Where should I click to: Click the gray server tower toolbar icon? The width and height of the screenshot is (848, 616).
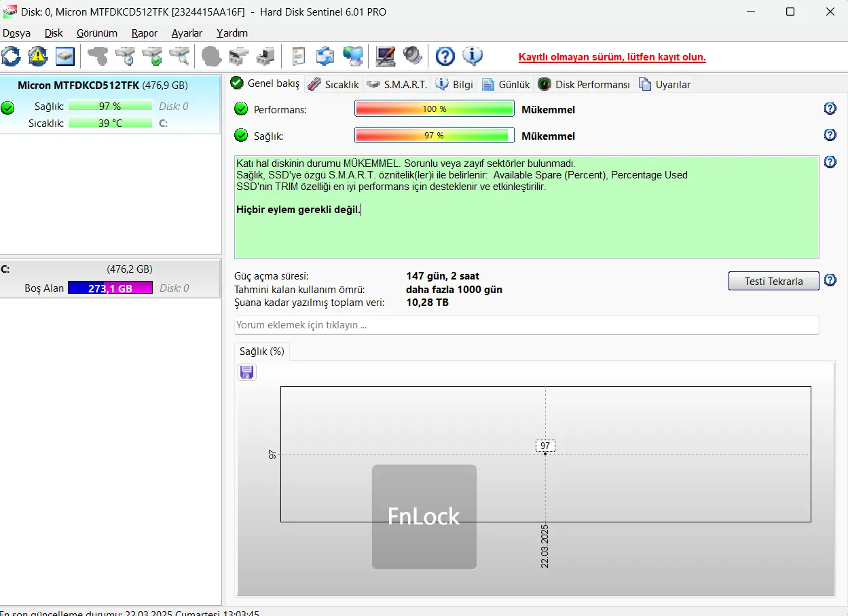pos(266,56)
